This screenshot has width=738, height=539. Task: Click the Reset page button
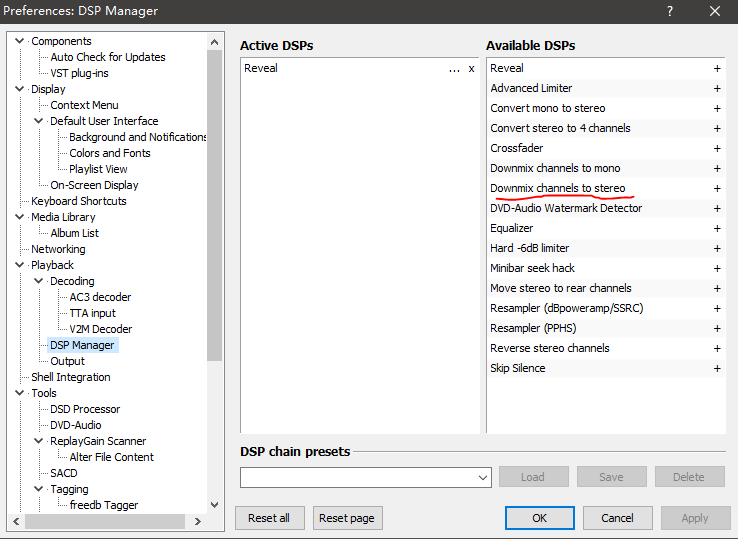tap(348, 518)
